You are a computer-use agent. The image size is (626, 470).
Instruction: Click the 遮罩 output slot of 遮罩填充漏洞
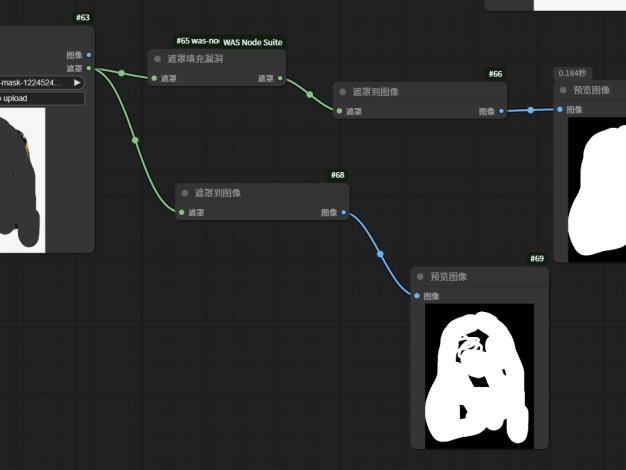280,78
